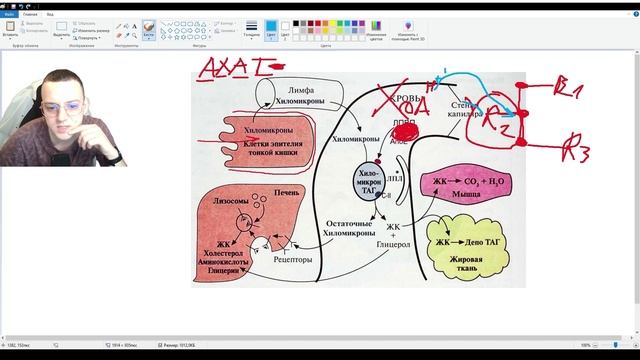Click the zoom slider handle
The width and height of the screenshot is (640, 360).
pos(616,345)
